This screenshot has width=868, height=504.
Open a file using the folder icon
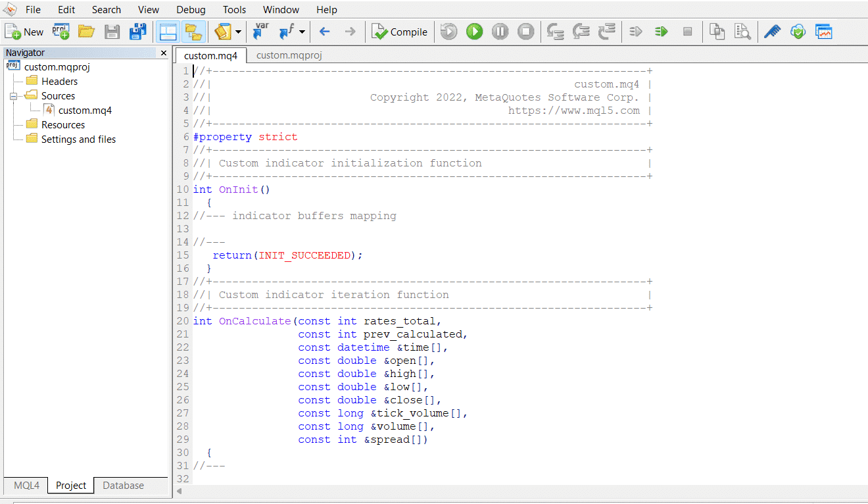pyautogui.click(x=86, y=32)
